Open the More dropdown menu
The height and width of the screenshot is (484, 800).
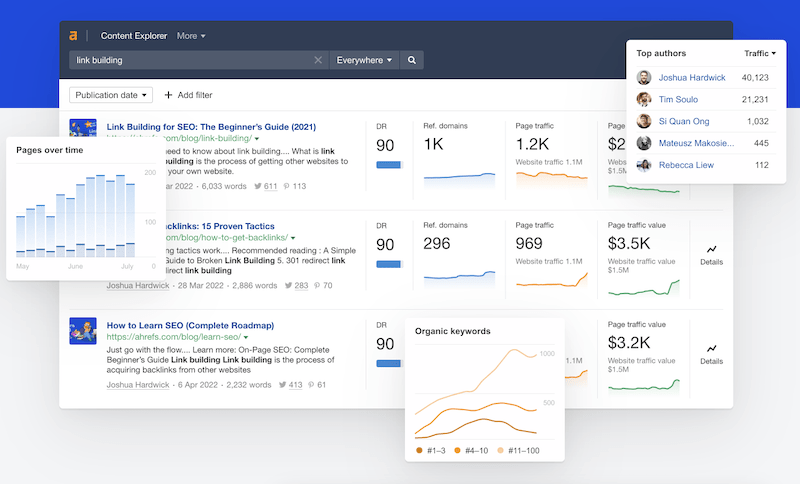pyautogui.click(x=191, y=36)
